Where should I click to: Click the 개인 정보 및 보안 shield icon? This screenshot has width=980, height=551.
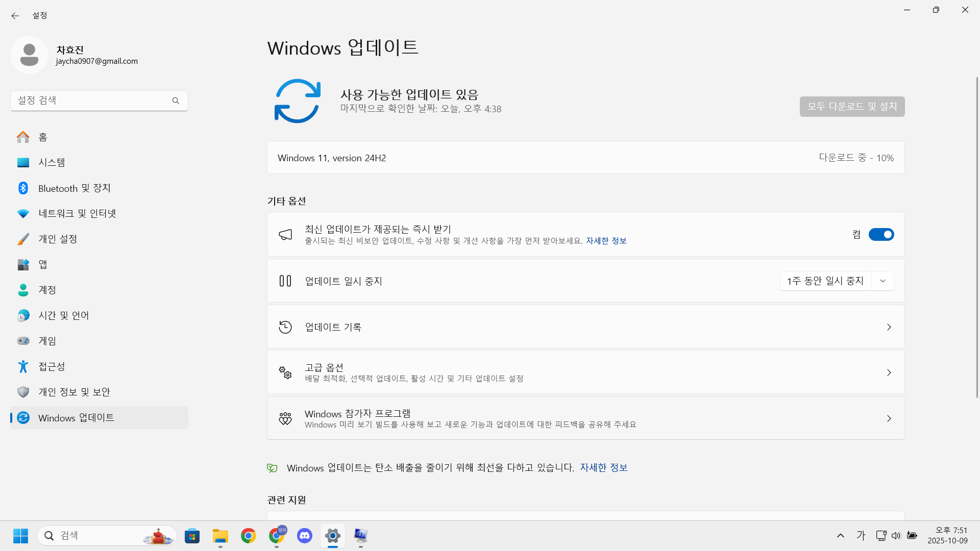23,392
